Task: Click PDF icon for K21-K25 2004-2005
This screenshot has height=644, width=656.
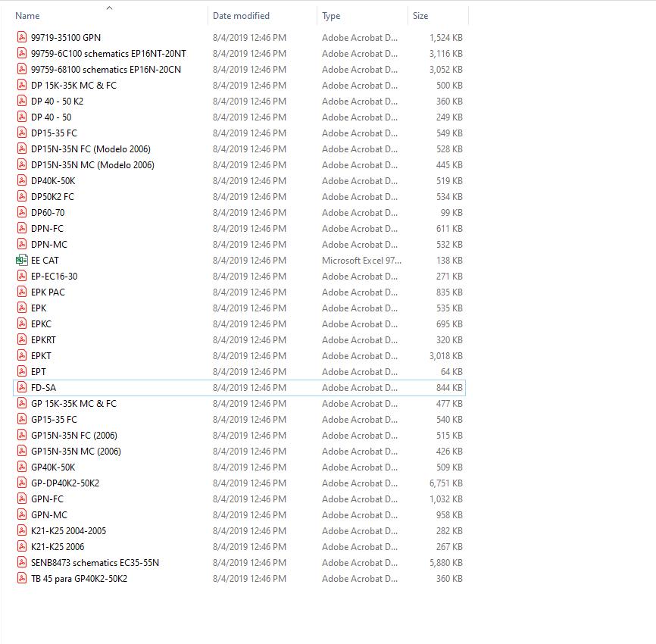Action: (22, 530)
